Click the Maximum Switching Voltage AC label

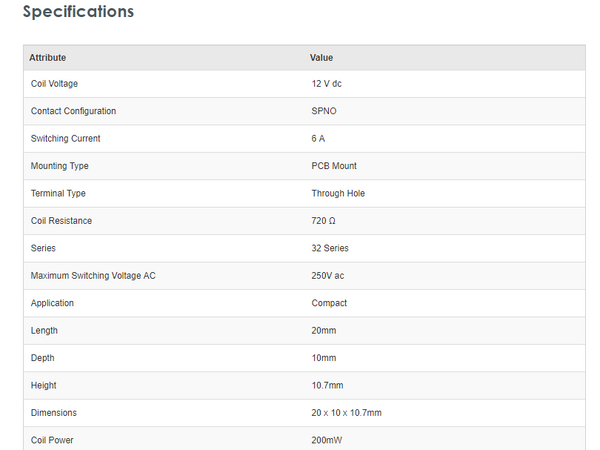[93, 275]
